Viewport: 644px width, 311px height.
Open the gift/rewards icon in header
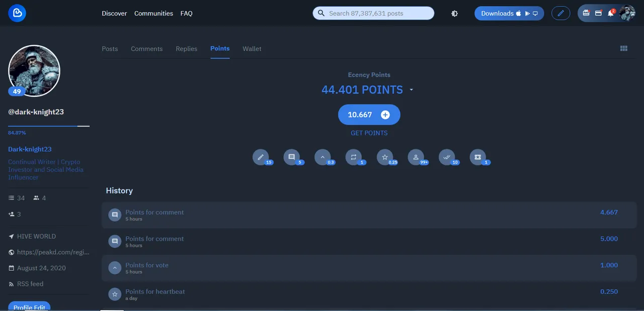click(x=586, y=14)
